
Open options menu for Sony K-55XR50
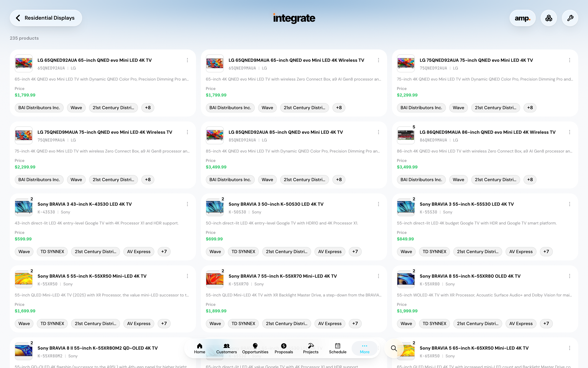pyautogui.click(x=187, y=276)
